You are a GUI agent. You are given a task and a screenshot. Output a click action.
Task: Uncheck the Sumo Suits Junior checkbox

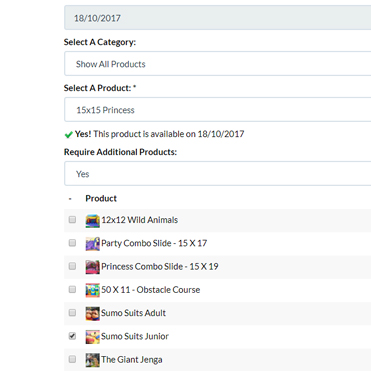[x=72, y=336]
